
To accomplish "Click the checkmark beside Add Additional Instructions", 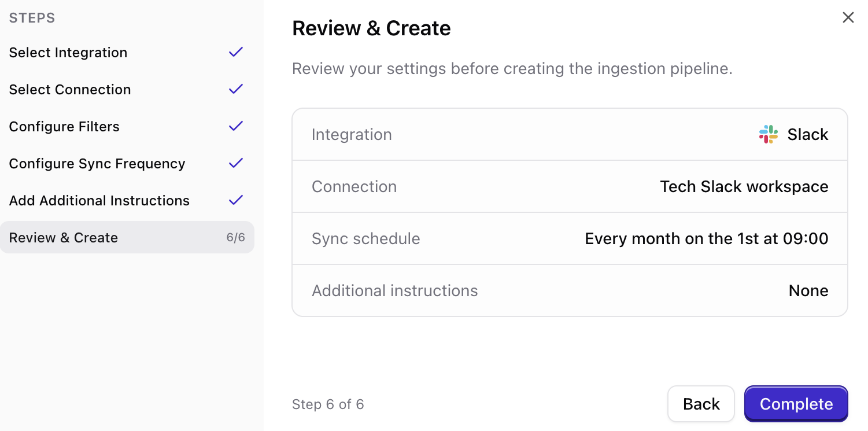I will point(235,200).
